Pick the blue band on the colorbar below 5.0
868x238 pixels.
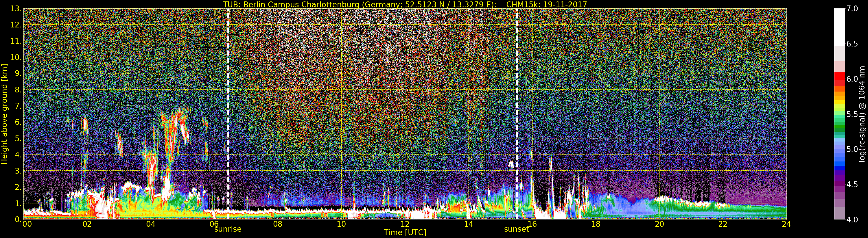coord(839,165)
